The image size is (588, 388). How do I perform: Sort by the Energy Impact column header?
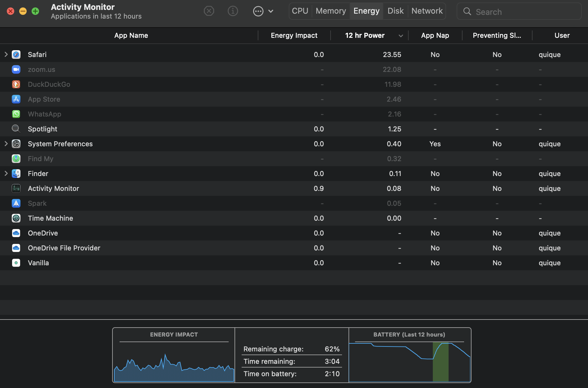point(294,36)
